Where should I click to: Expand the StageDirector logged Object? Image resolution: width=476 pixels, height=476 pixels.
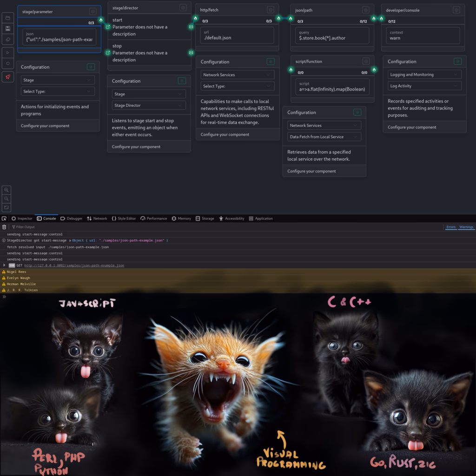[71, 240]
